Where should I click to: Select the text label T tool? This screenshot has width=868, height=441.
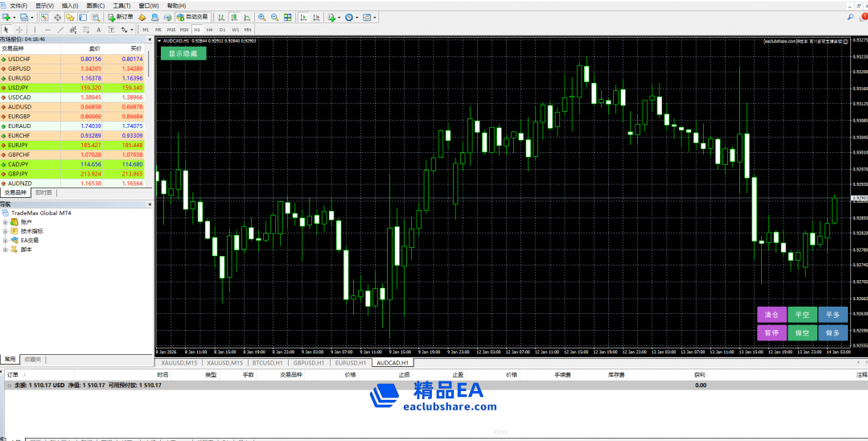[x=111, y=29]
